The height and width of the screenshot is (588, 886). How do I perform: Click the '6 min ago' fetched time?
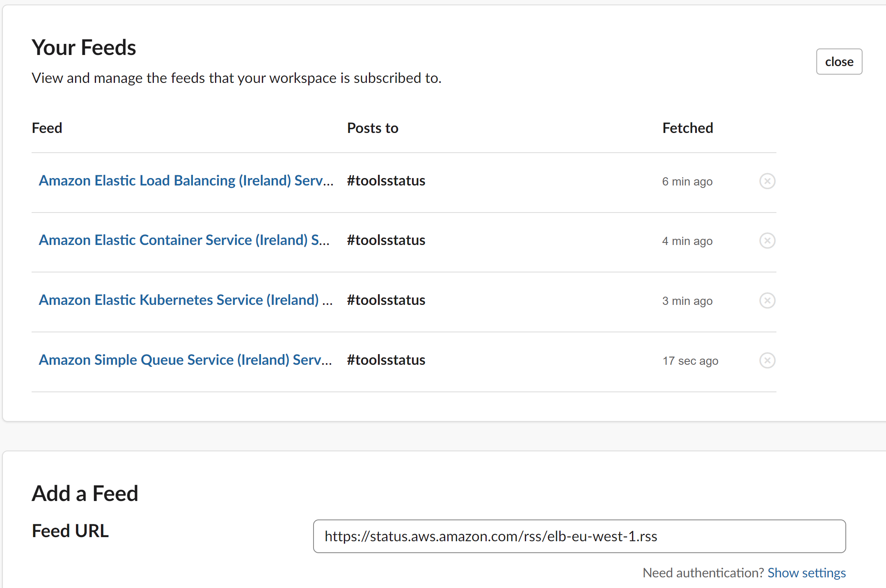687,181
